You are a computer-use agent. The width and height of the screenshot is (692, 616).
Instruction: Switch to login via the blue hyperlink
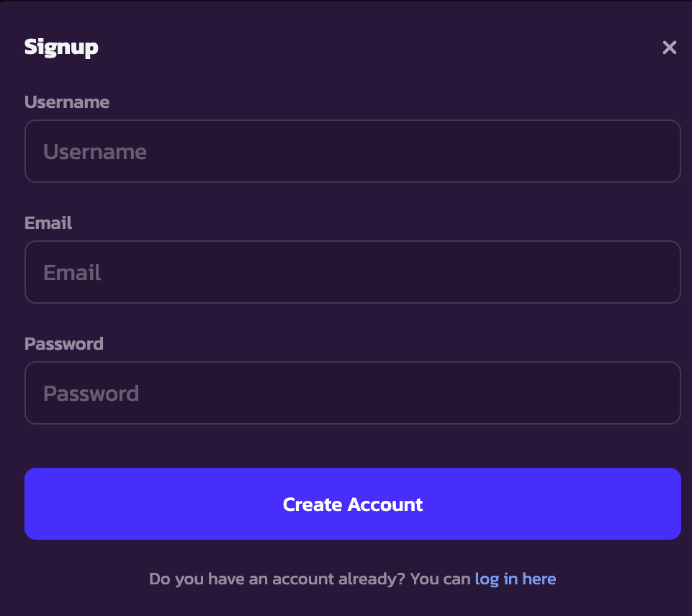click(515, 579)
